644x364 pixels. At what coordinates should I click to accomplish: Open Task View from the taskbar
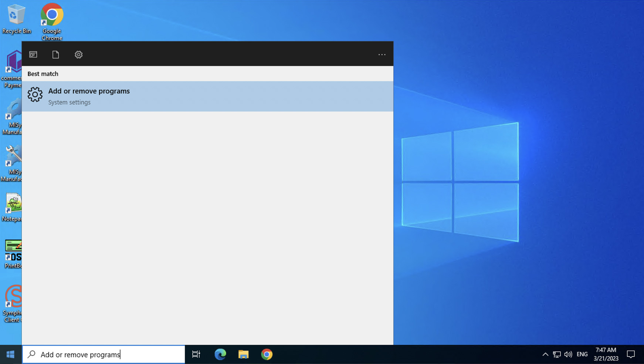point(196,354)
